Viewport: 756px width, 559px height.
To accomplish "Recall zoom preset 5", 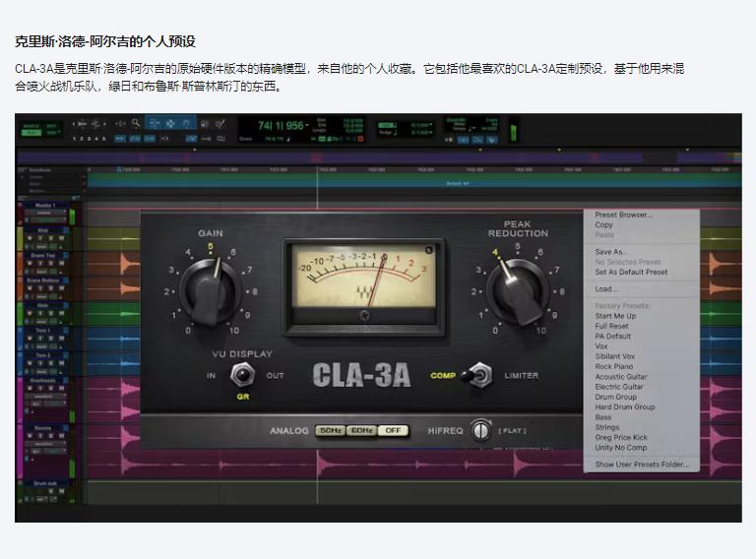I will point(103,139).
